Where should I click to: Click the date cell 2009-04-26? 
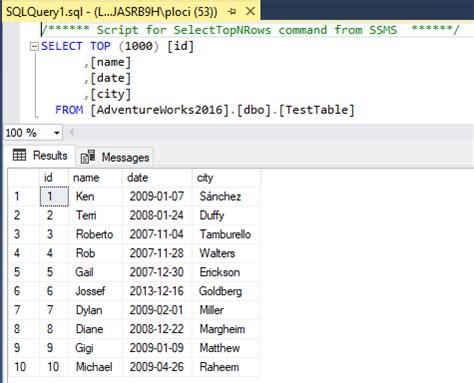157,367
